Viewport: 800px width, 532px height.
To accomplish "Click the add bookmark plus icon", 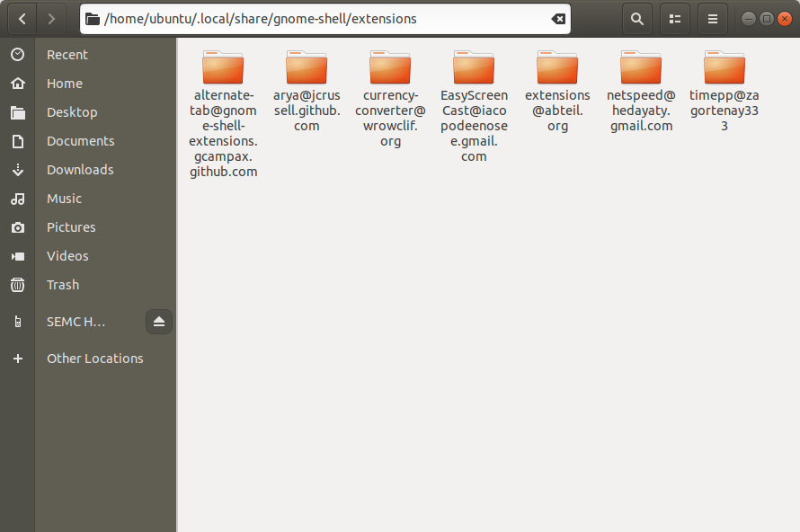I will point(18,358).
